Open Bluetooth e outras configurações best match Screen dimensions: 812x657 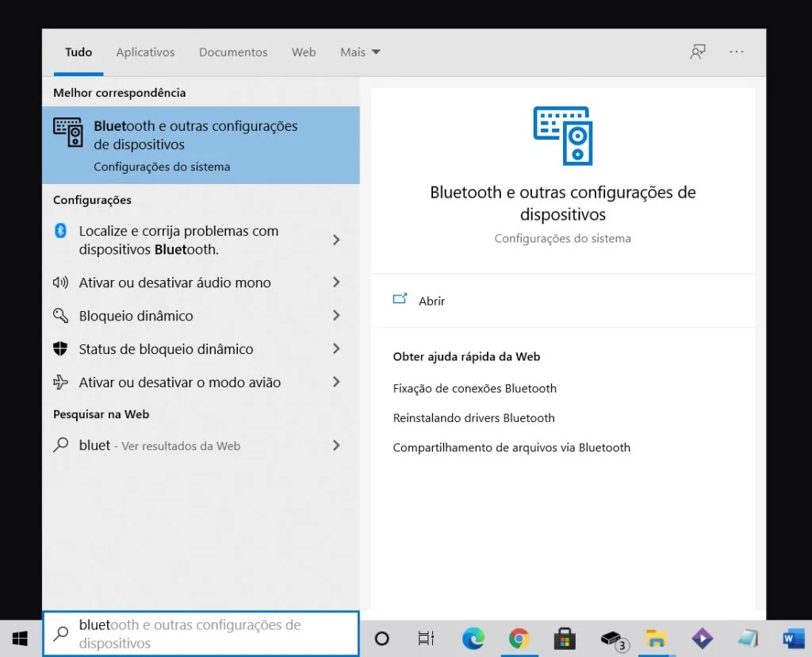201,145
